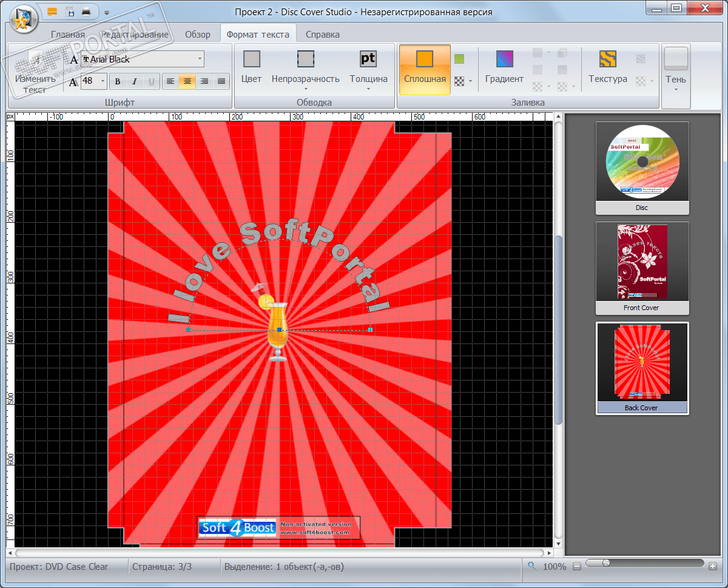
Task: Justify the text alignment
Action: point(221,81)
